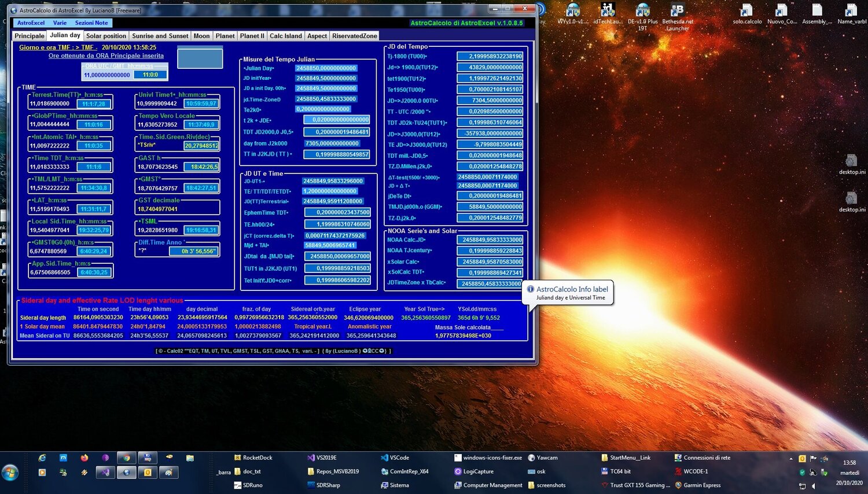The width and height of the screenshot is (868, 494).
Task: Switch to the Planet II tab
Action: 252,36
